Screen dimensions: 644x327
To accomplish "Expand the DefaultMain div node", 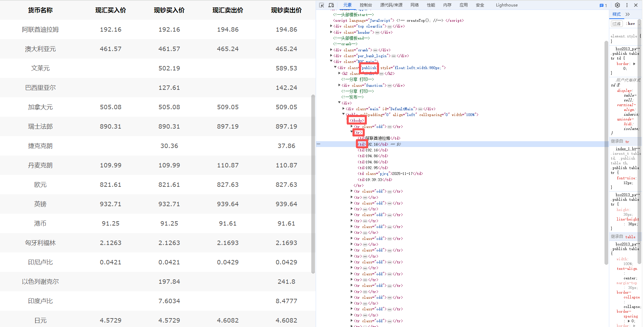I will pyautogui.click(x=343, y=109).
